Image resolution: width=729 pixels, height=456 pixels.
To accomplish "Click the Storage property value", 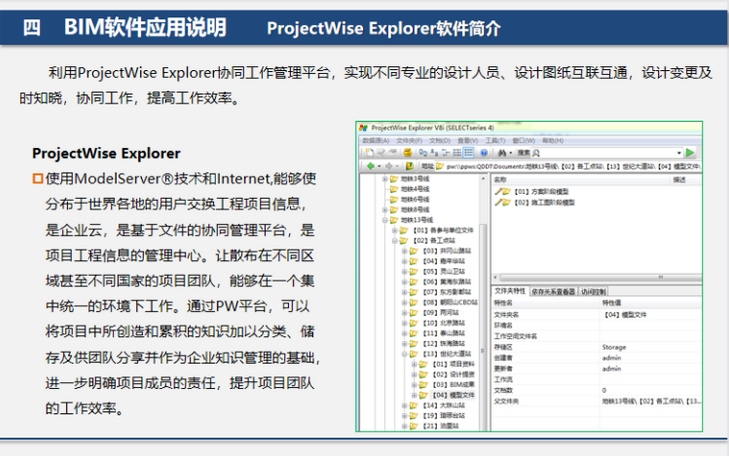I will coord(614,347).
